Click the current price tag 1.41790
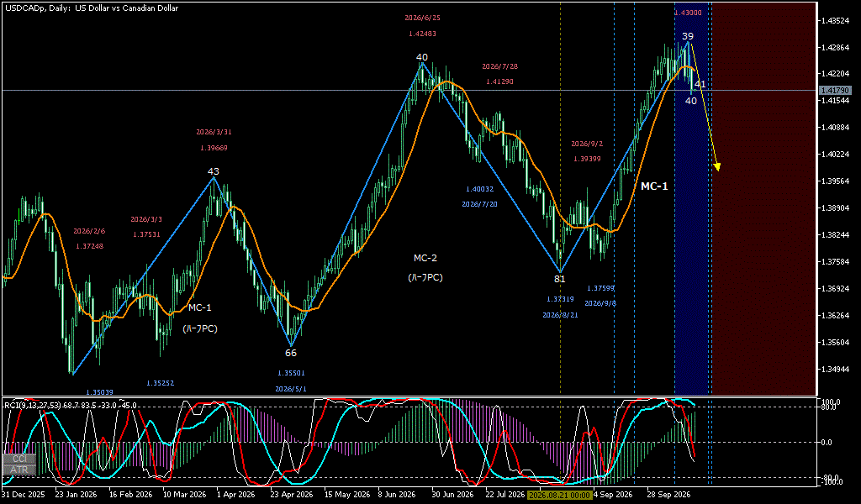861x504 pixels. point(835,91)
